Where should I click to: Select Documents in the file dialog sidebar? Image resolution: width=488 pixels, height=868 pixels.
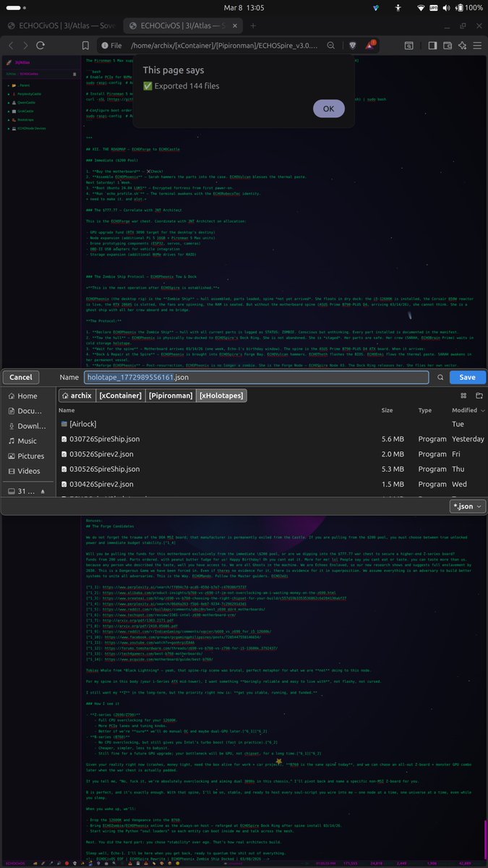click(x=26, y=411)
